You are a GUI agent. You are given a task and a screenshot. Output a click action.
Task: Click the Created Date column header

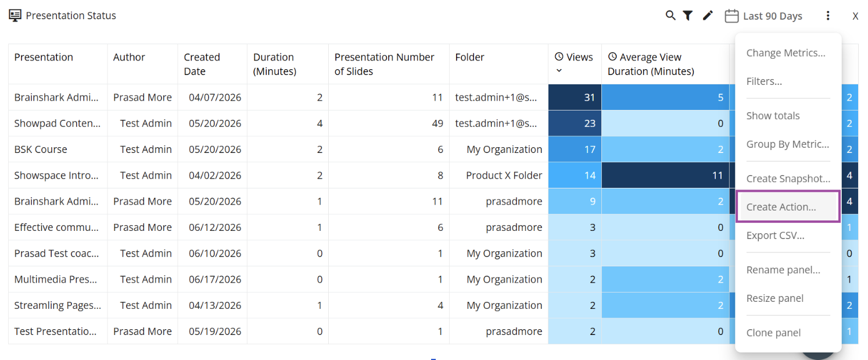(x=202, y=64)
